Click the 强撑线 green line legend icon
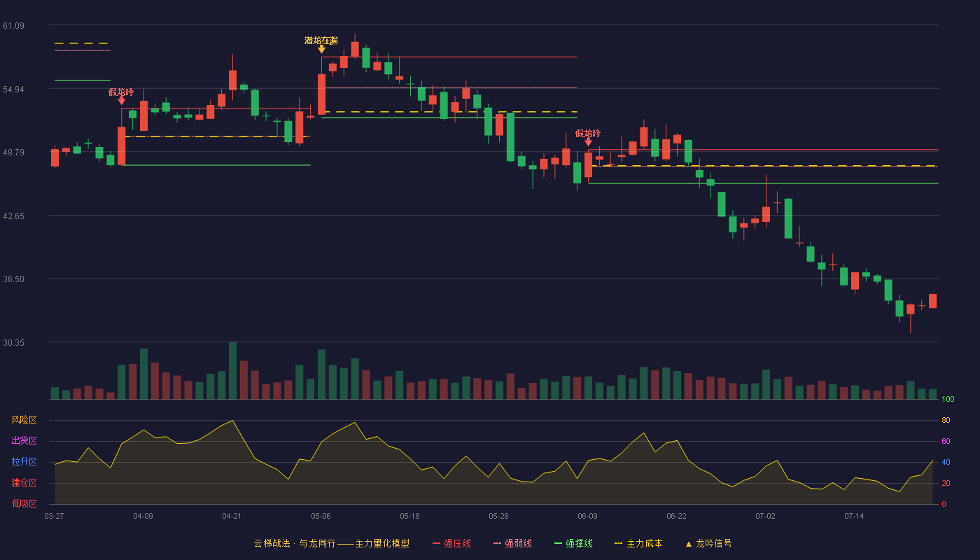Screen dimensions: 980x560 (x=559, y=544)
